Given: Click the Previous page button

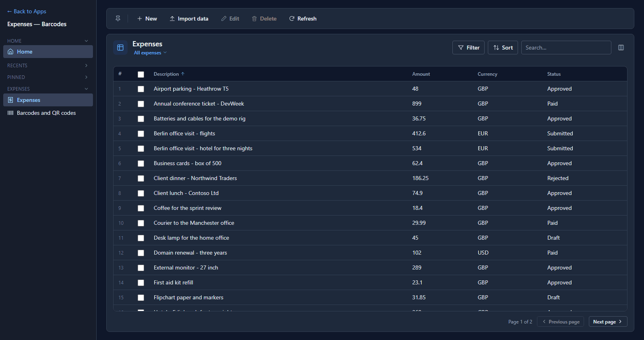Looking at the screenshot, I should click(x=560, y=321).
